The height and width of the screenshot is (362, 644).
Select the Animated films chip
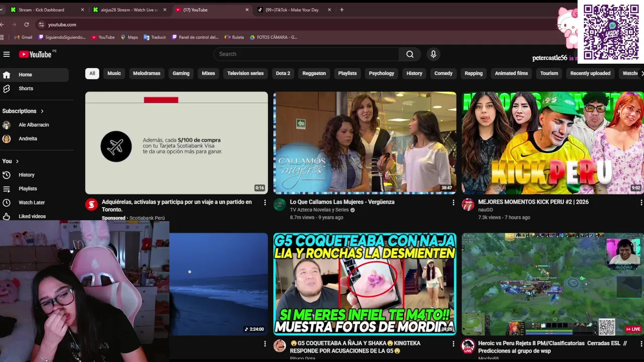[511, 73]
